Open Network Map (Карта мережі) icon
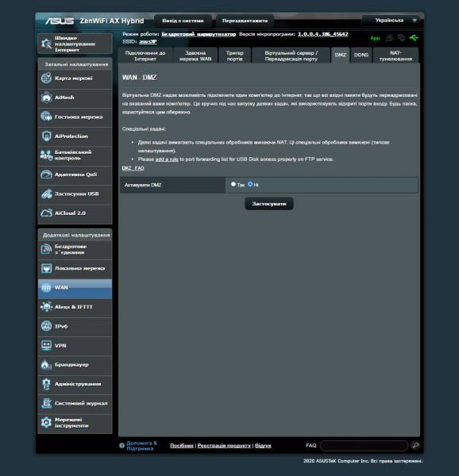 point(46,78)
